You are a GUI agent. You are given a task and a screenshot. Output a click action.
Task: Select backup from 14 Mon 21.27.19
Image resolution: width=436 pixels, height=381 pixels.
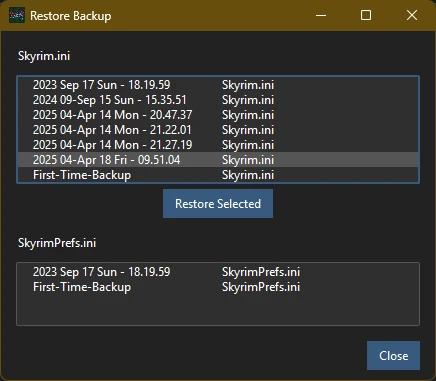[x=218, y=145]
